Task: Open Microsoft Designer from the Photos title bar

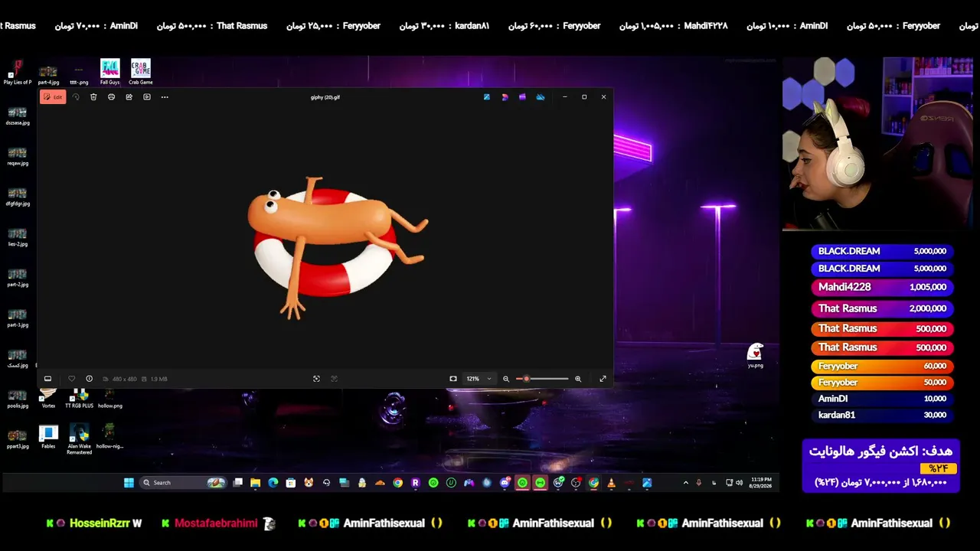Action: (x=505, y=97)
